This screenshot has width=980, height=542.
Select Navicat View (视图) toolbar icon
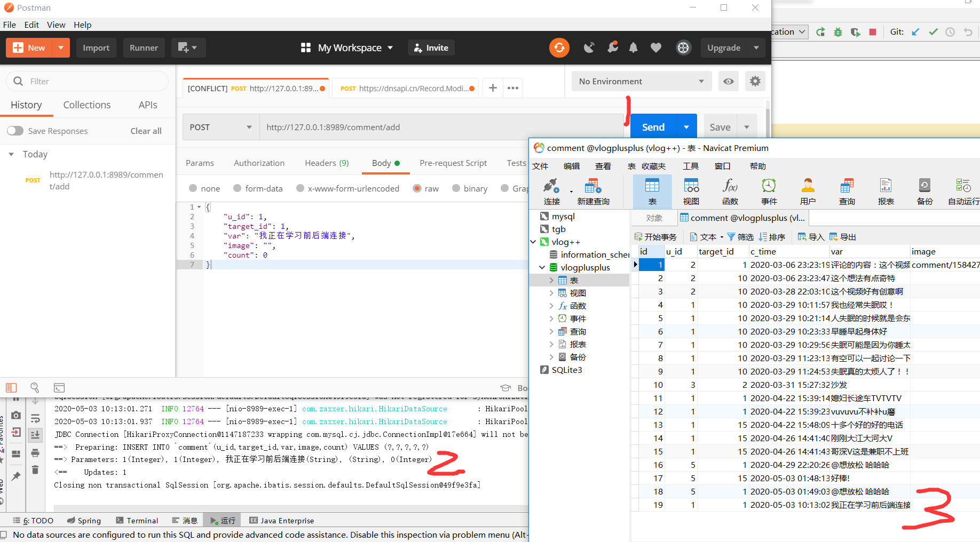(691, 192)
